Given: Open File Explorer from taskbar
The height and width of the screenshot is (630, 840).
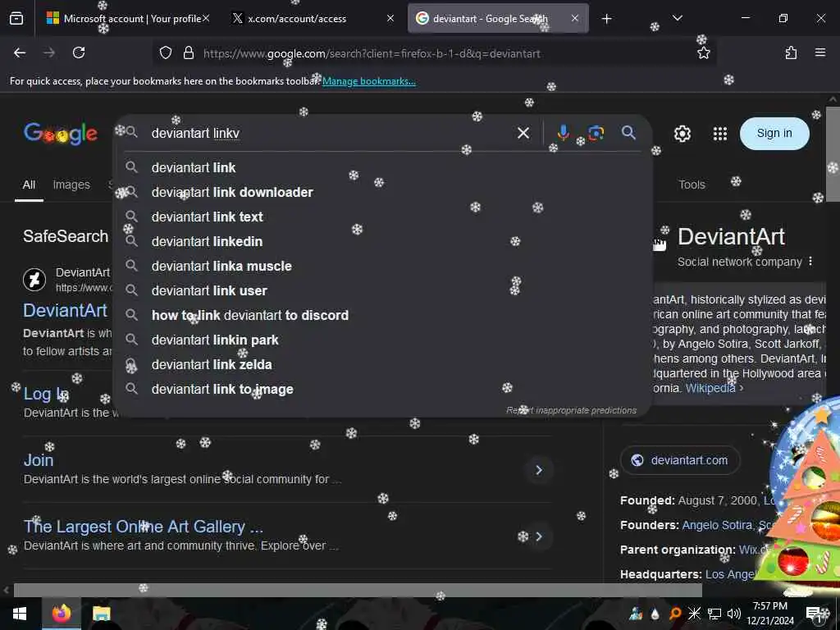Looking at the screenshot, I should pyautogui.click(x=101, y=614).
